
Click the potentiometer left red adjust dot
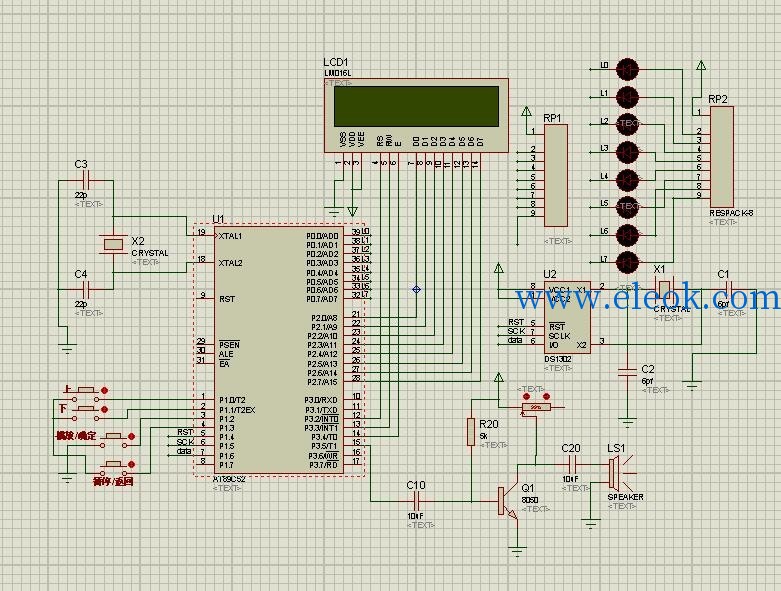[526, 397]
